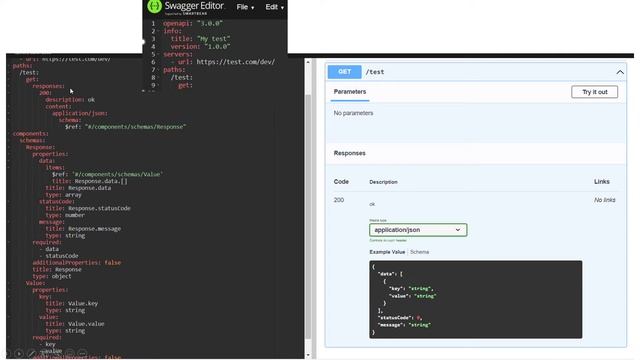The width and height of the screenshot is (640, 360).
Task: Click the 'title: Response.statusCode' line
Action: pos(88,208)
